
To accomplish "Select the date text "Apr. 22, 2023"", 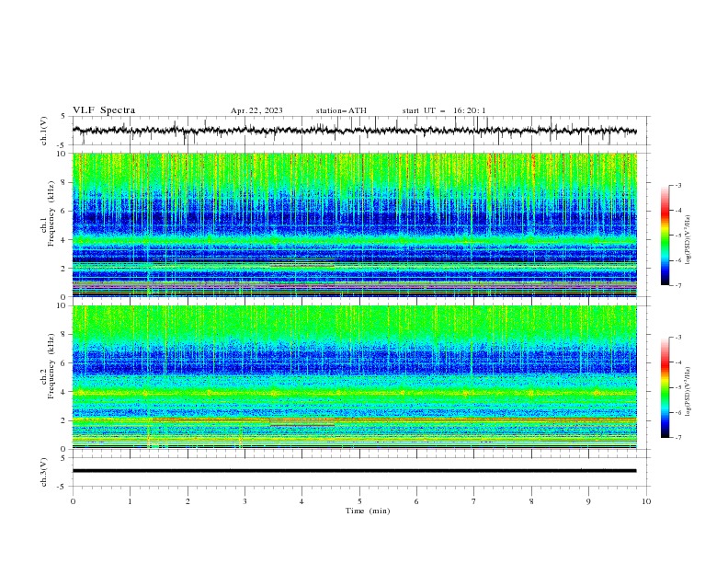I will point(256,110).
